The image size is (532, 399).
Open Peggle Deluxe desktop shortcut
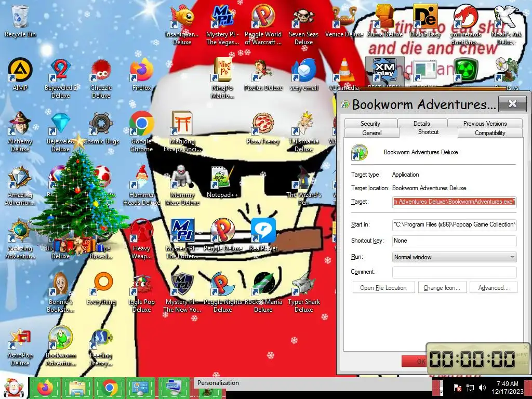tap(222, 235)
